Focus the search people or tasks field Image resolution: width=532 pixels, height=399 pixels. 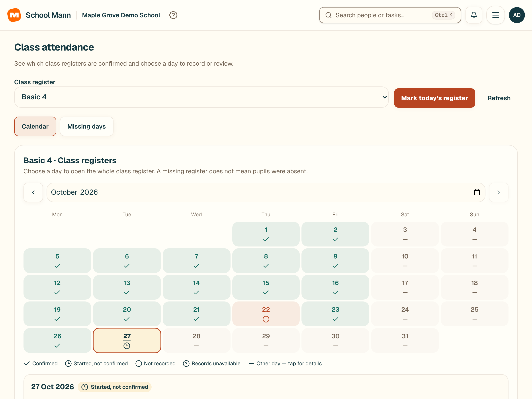click(x=390, y=15)
